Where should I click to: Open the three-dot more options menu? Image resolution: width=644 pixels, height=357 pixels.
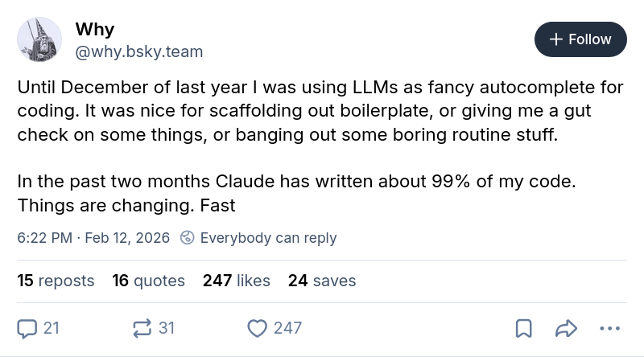[x=610, y=328]
